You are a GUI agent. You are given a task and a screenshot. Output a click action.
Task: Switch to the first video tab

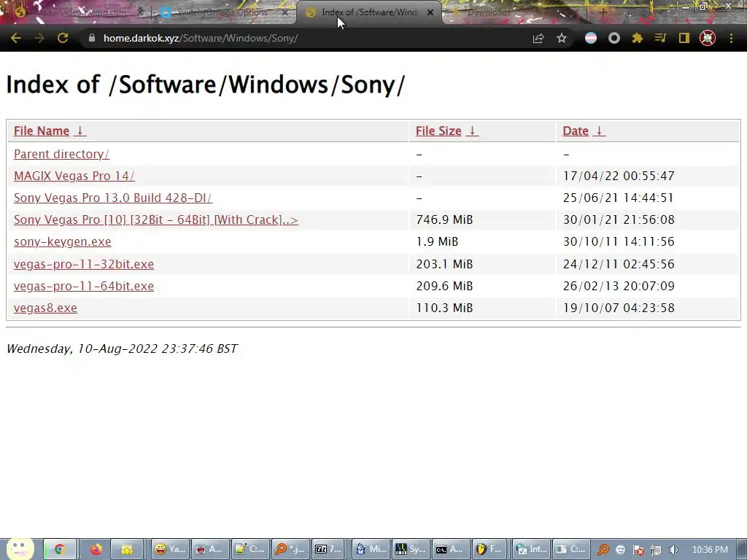pos(76,12)
